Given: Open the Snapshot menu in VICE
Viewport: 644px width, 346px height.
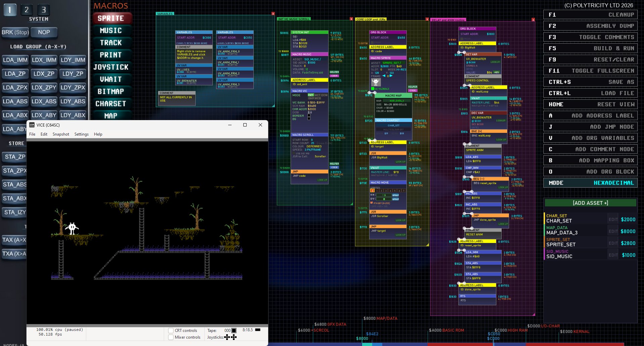Looking at the screenshot, I should (x=61, y=134).
